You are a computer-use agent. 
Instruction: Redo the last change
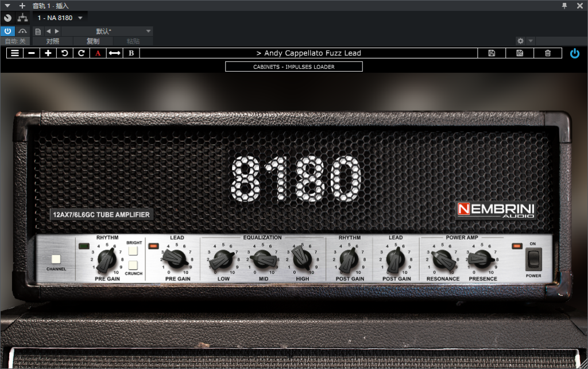(x=81, y=53)
